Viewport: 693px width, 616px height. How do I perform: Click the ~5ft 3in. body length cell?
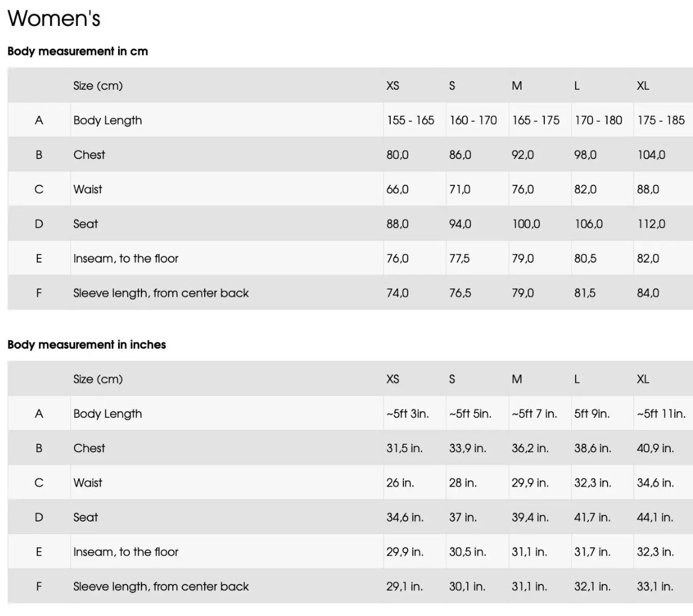[408, 414]
